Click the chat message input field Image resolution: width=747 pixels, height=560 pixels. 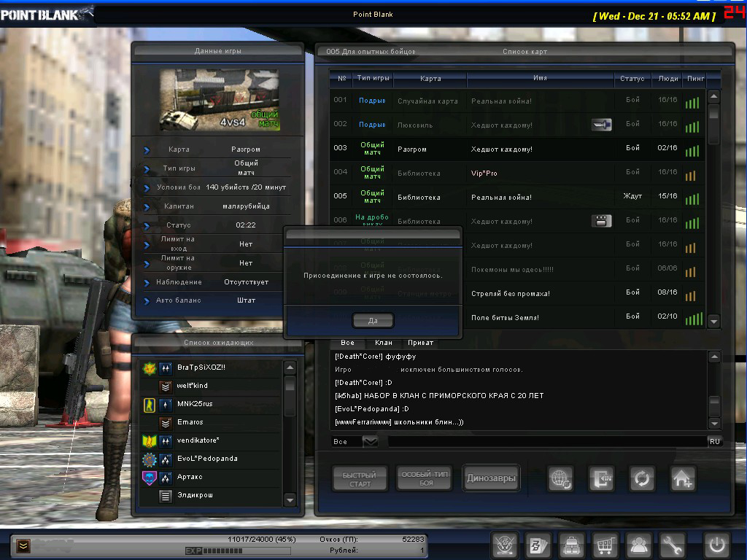point(547,441)
